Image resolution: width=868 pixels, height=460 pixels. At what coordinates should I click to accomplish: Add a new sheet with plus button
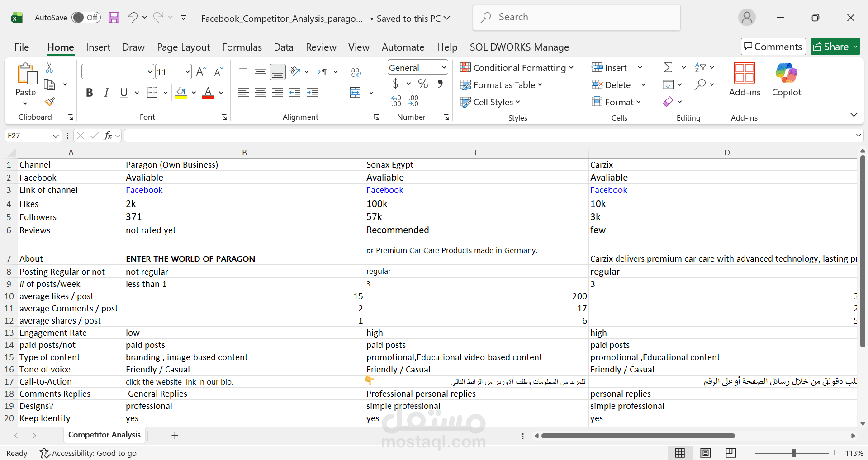coord(175,436)
